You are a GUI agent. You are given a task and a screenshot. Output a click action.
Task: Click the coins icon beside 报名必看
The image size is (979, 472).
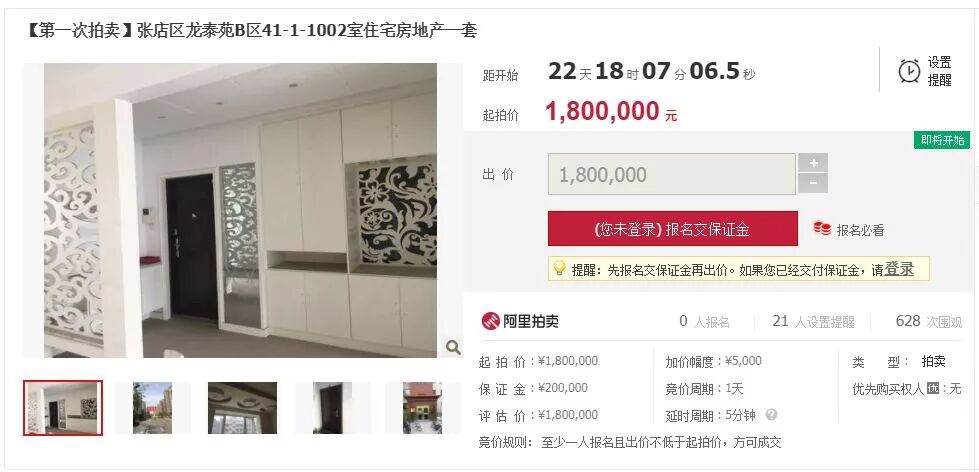[x=822, y=229]
